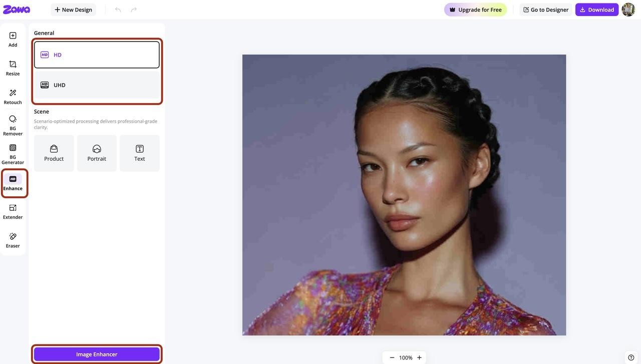641x364 pixels.
Task: Select the Product scene mode
Action: tap(54, 153)
